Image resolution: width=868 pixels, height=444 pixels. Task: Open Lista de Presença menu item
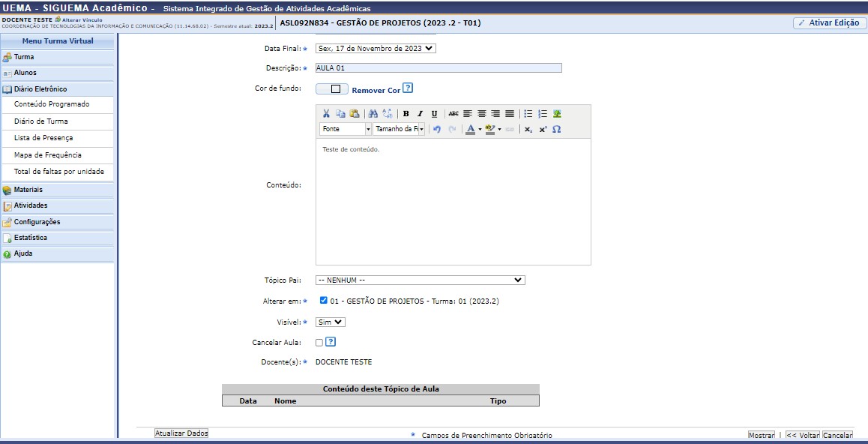click(x=43, y=138)
